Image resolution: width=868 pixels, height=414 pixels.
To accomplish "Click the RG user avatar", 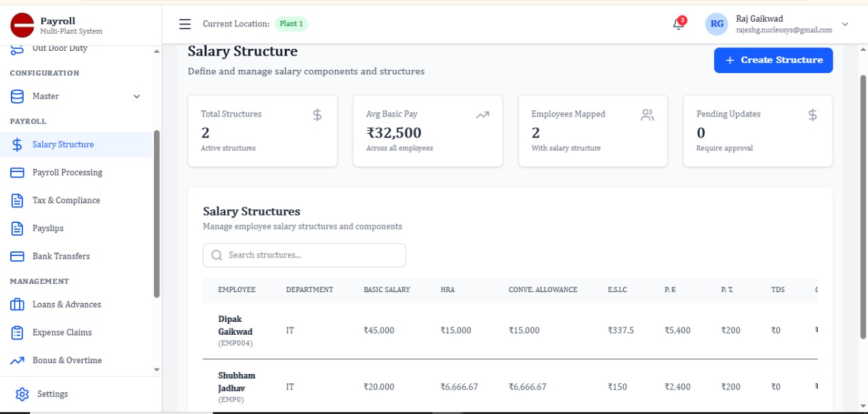I will [717, 24].
